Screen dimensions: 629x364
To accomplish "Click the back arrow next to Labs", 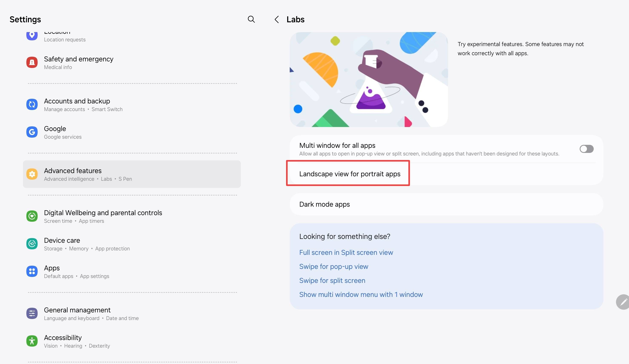I will tap(277, 19).
